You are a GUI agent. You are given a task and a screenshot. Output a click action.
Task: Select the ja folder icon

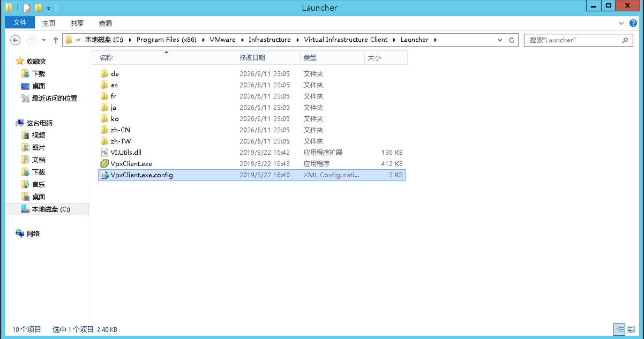[x=104, y=107]
